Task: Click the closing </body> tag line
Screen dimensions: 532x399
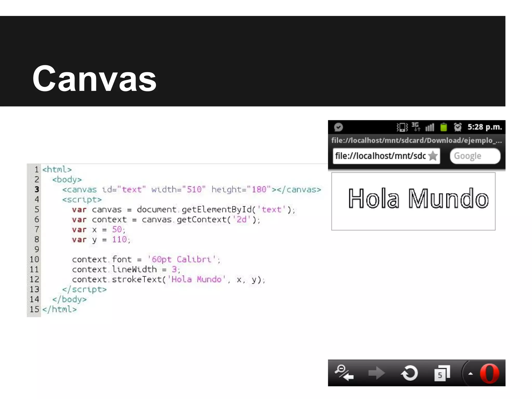Action: tap(69, 299)
